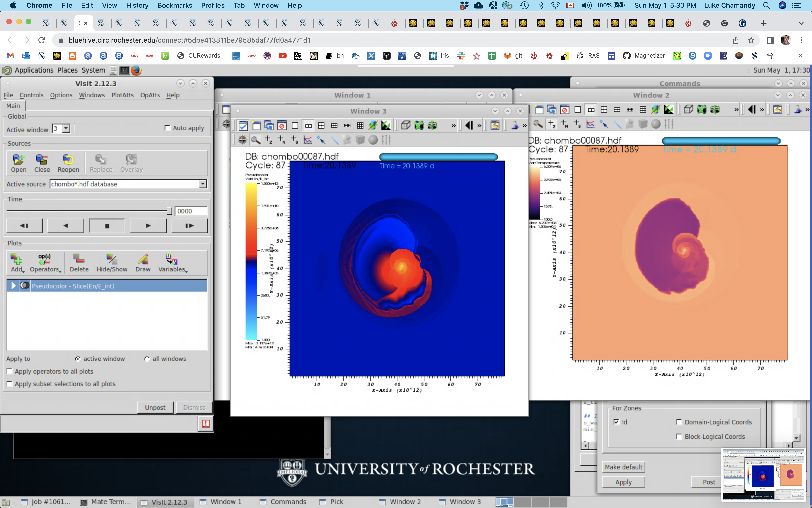Image resolution: width=812 pixels, height=508 pixels.
Task: Open VisIt PlotAtts menu
Action: (x=123, y=95)
